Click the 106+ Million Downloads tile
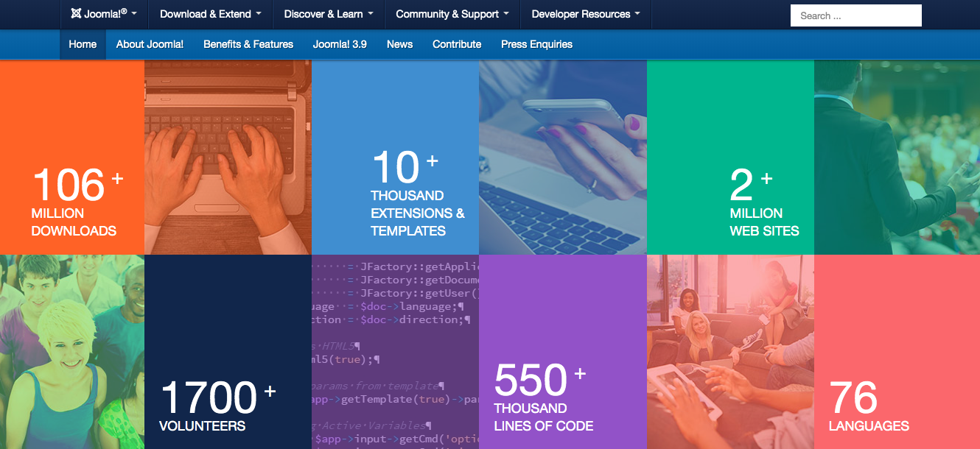Image resolution: width=980 pixels, height=449 pixels. [72, 158]
